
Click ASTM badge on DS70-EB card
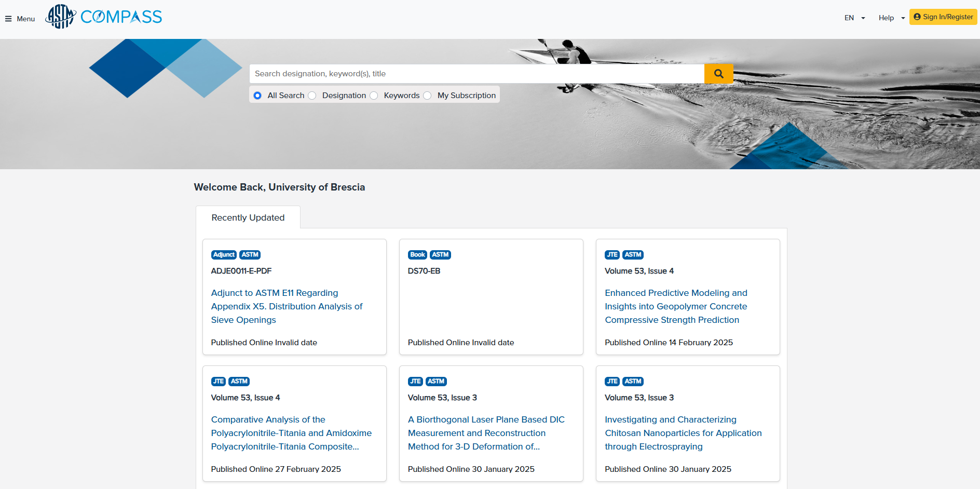pyautogui.click(x=440, y=255)
